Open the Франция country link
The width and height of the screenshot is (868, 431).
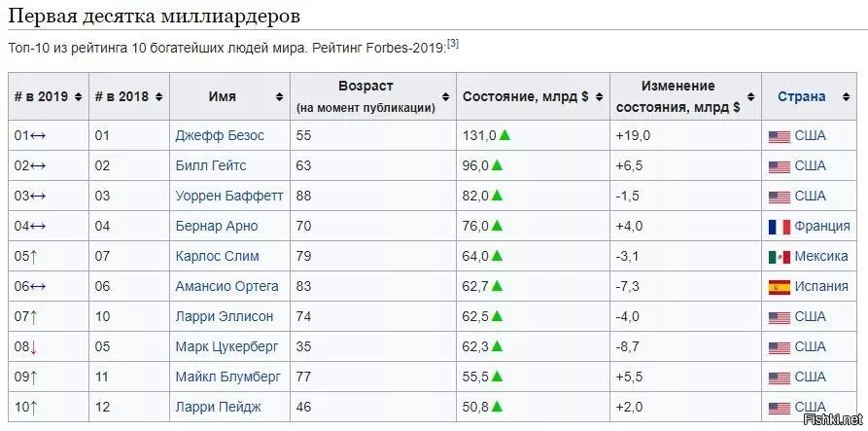pyautogui.click(x=822, y=226)
